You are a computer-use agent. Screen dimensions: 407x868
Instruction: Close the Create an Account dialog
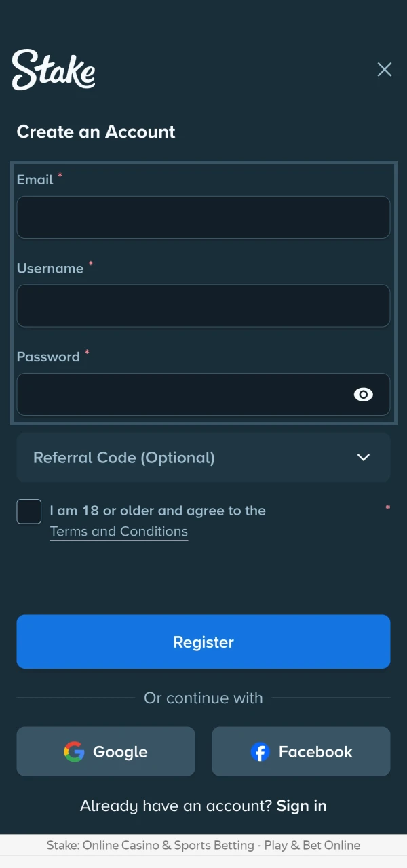tap(385, 69)
